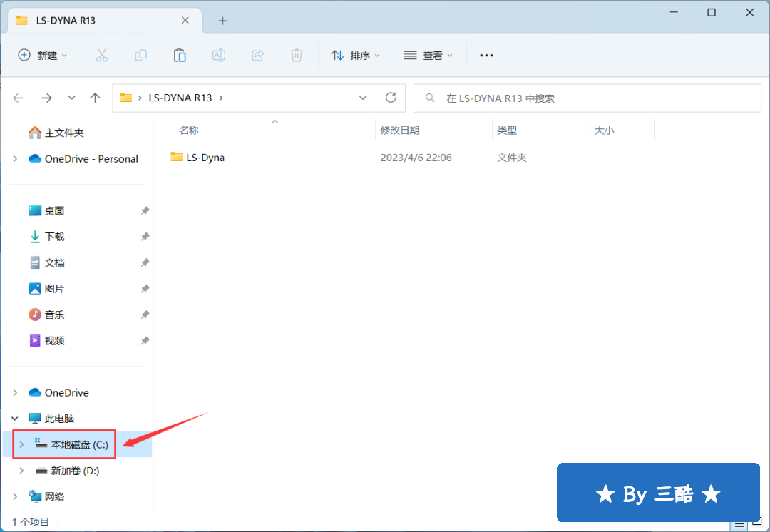Screen dimensions: 770x532
Task: Minimize the File Explorer window
Action: coord(674,12)
